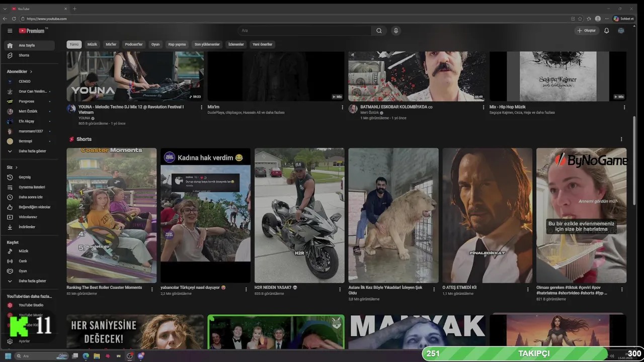
Task: Open Beğendiğim videolar in sidebar
Action: [30, 207]
